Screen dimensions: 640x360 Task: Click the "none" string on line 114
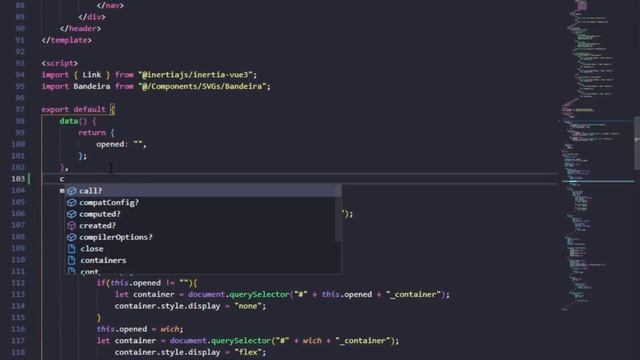(248, 306)
